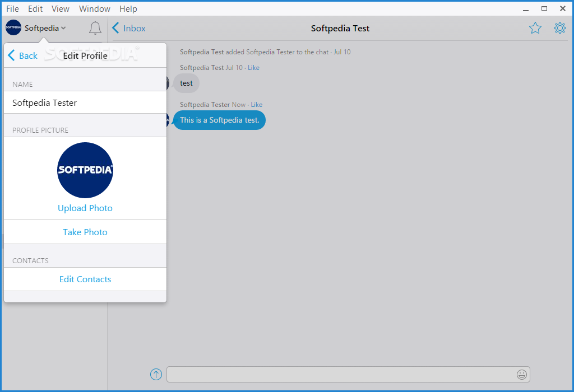The image size is (574, 392).
Task: Open the Edit menu
Action: (35, 9)
